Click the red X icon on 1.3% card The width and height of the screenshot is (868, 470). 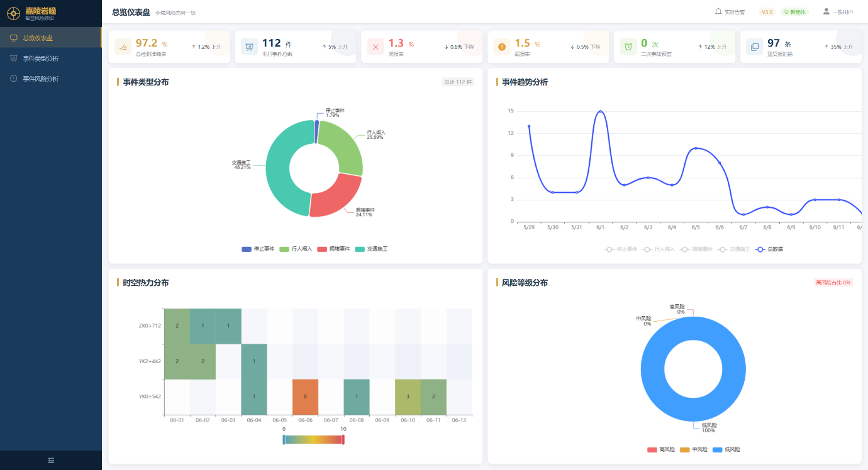pyautogui.click(x=376, y=47)
